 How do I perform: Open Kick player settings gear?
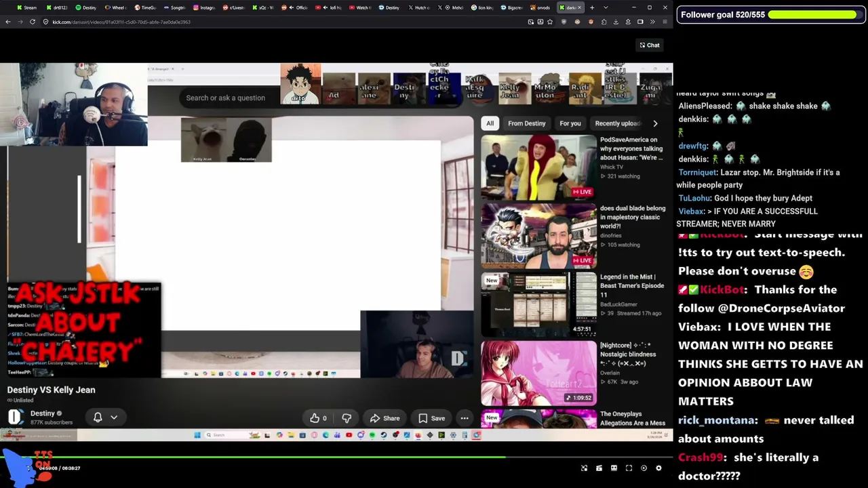pos(658,468)
